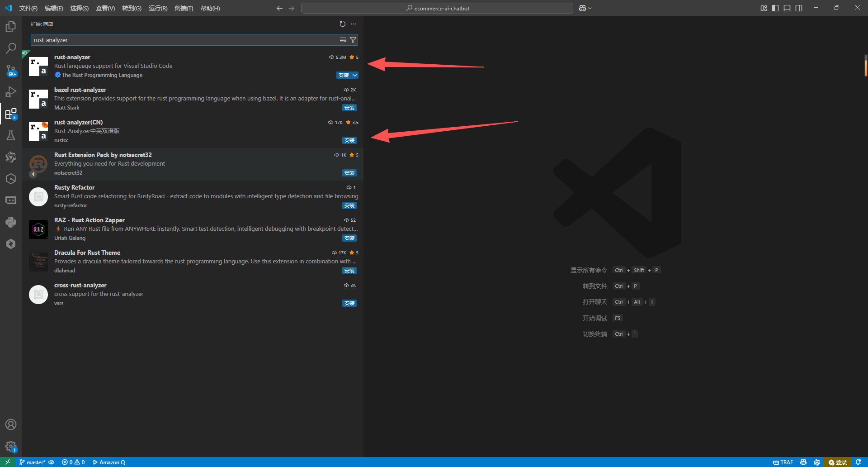Open the 转到(G) menu
Viewport: 868px width, 467px height.
(132, 8)
